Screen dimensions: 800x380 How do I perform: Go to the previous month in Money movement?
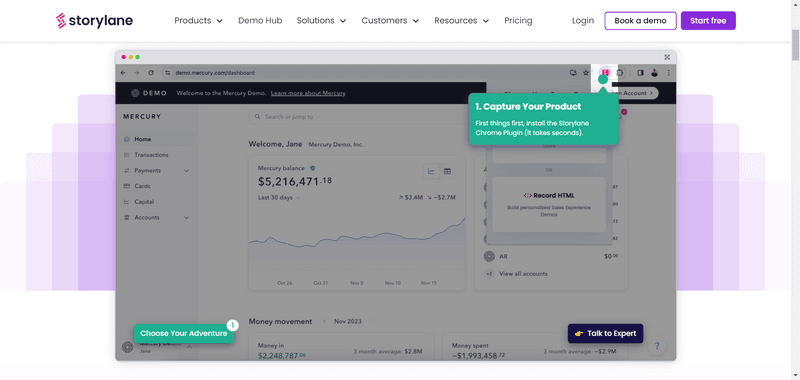[324, 321]
